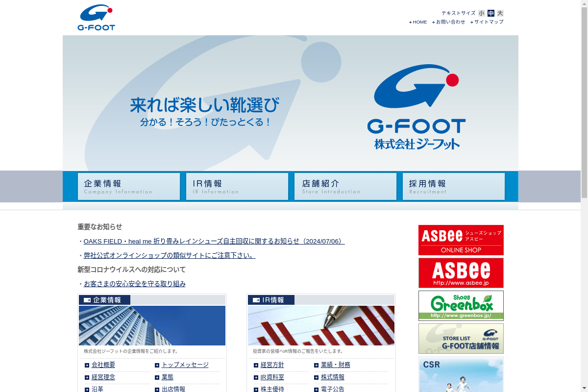Open the IR情報 navigation tab
The width and height of the screenshot is (588, 392).
coord(237,186)
